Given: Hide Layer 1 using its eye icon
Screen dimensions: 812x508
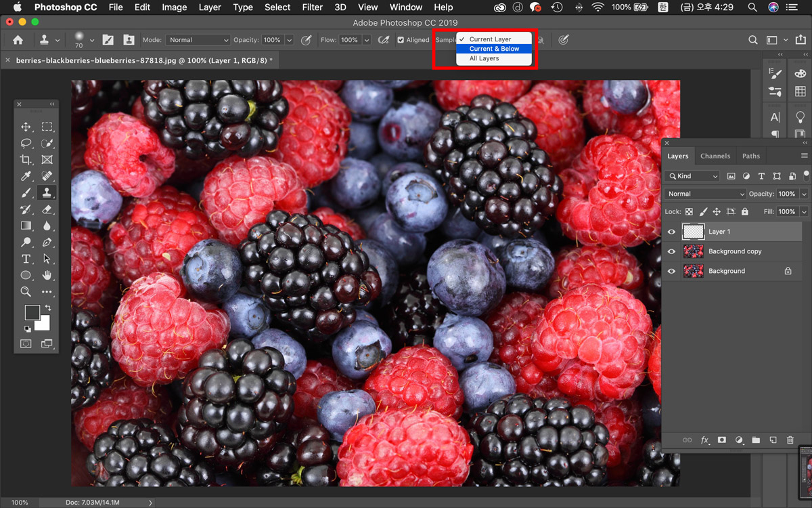Looking at the screenshot, I should [671, 232].
